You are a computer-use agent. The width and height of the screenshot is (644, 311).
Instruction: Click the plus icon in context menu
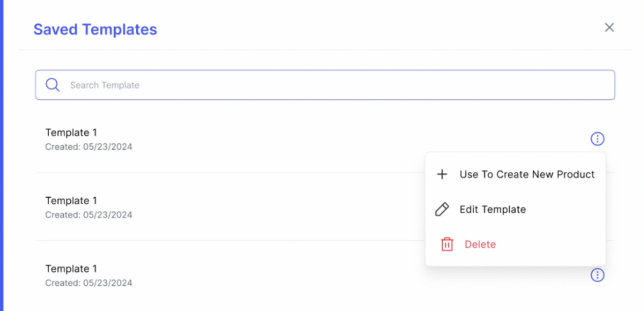[442, 175]
